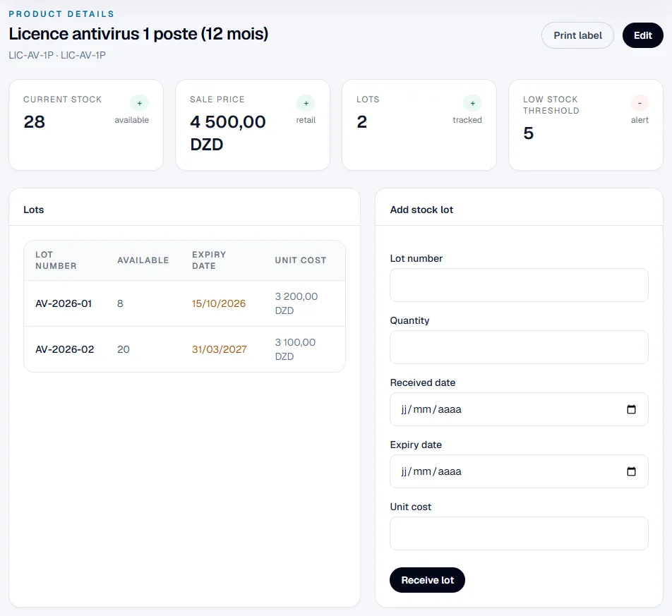Click the SKU text LIC-AV-1P
Image resolution: width=672 pixels, height=616 pixels.
click(57, 55)
